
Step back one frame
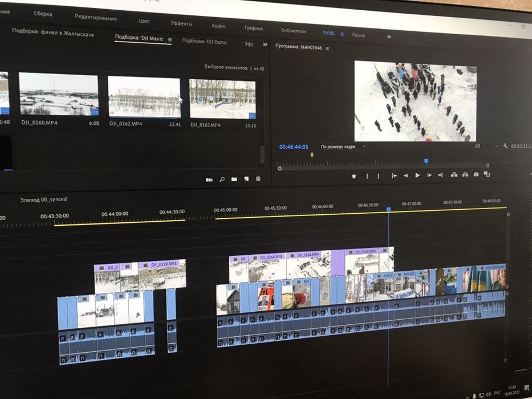406,176
